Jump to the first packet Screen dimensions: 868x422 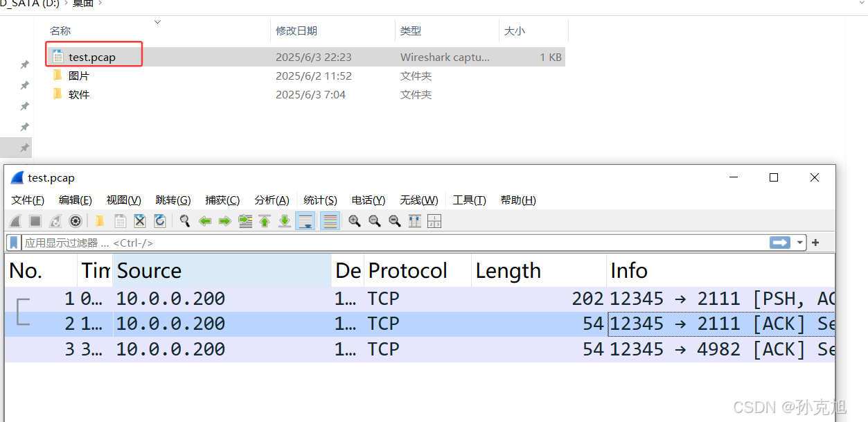point(265,221)
